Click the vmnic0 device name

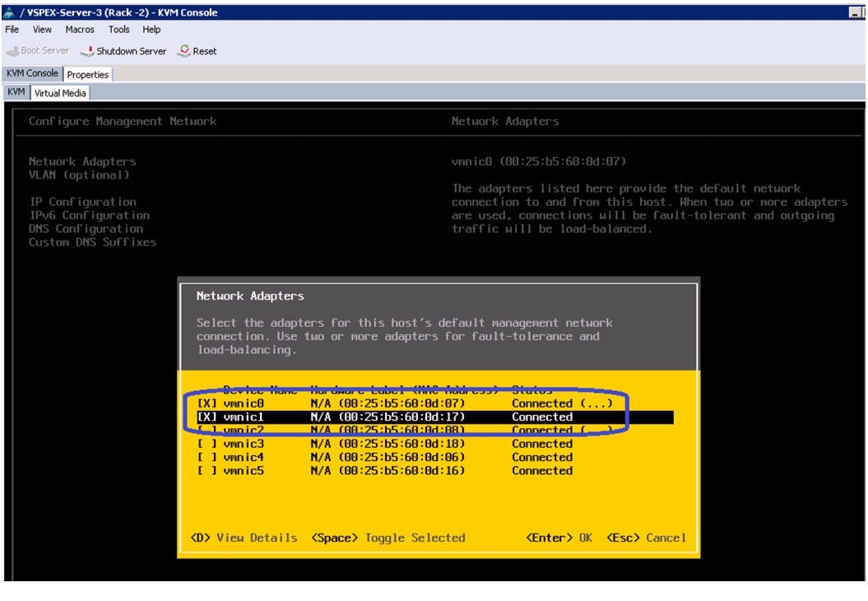(x=244, y=403)
